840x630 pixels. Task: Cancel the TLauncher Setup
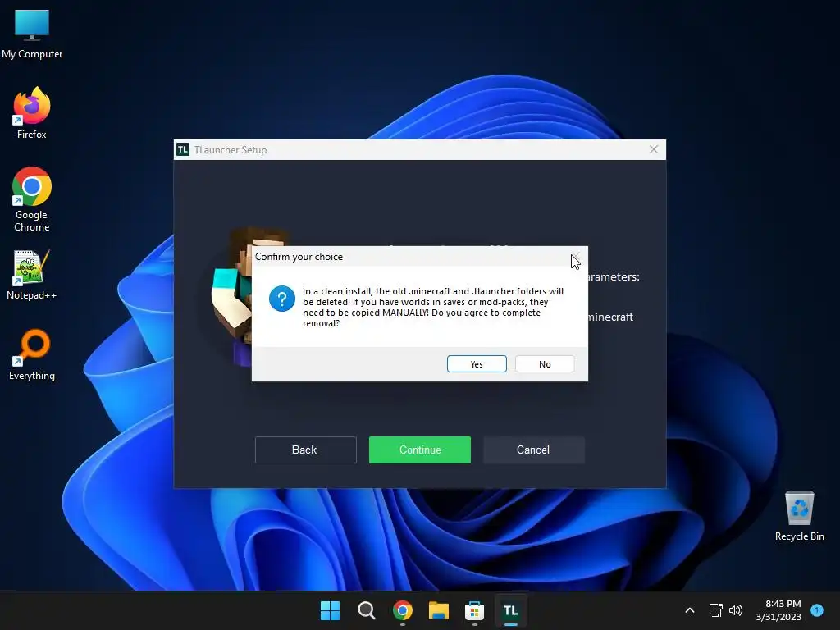click(x=533, y=450)
